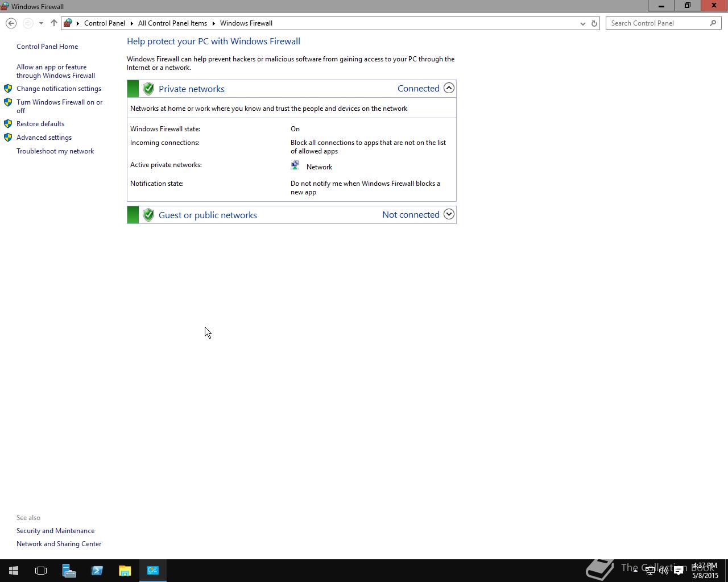Open Turn Windows Firewall on or off
The image size is (728, 582).
pyautogui.click(x=60, y=106)
